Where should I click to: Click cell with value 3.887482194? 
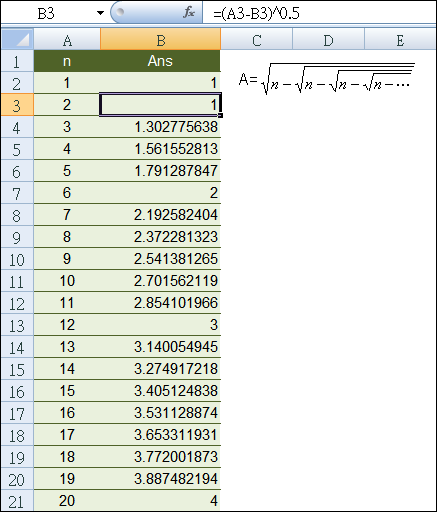point(160,479)
